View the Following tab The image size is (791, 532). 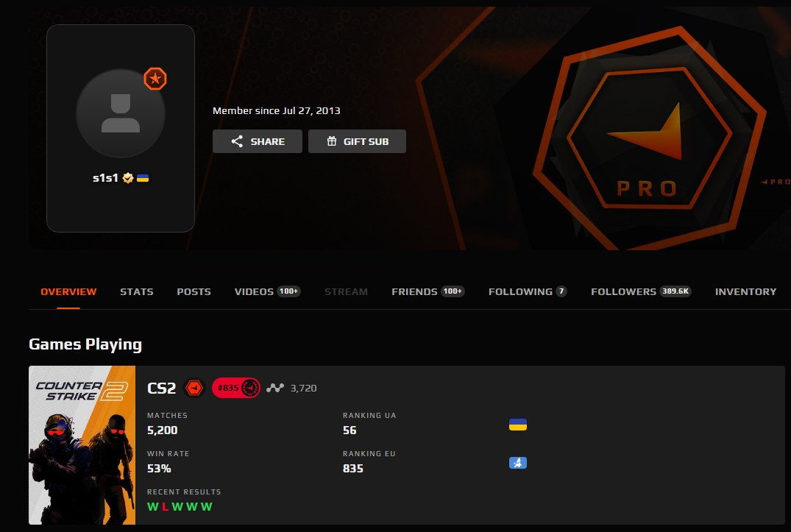coord(528,291)
